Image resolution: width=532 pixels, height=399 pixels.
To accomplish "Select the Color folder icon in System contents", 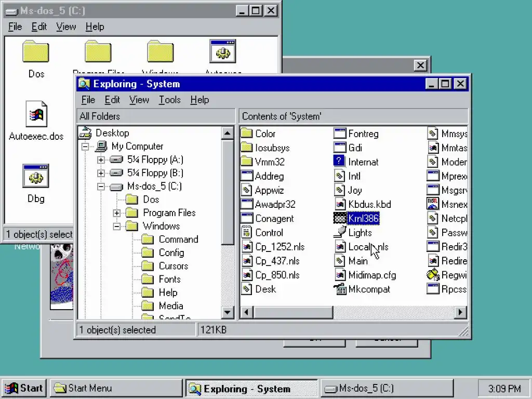I will click(x=247, y=134).
